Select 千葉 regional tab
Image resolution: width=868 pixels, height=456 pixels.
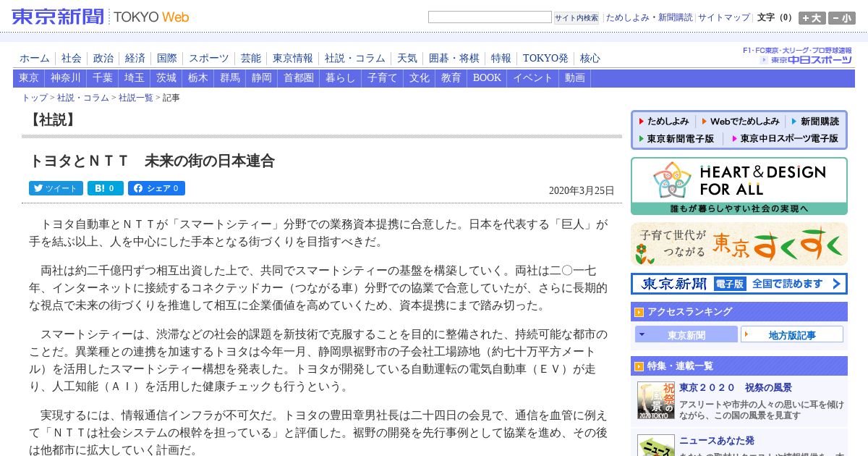click(103, 78)
